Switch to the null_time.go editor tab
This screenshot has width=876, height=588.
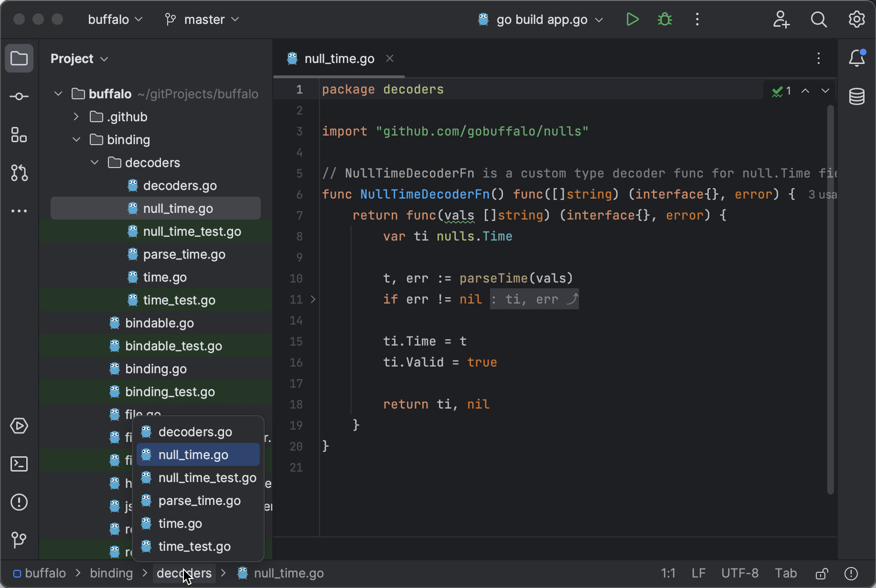pos(339,58)
